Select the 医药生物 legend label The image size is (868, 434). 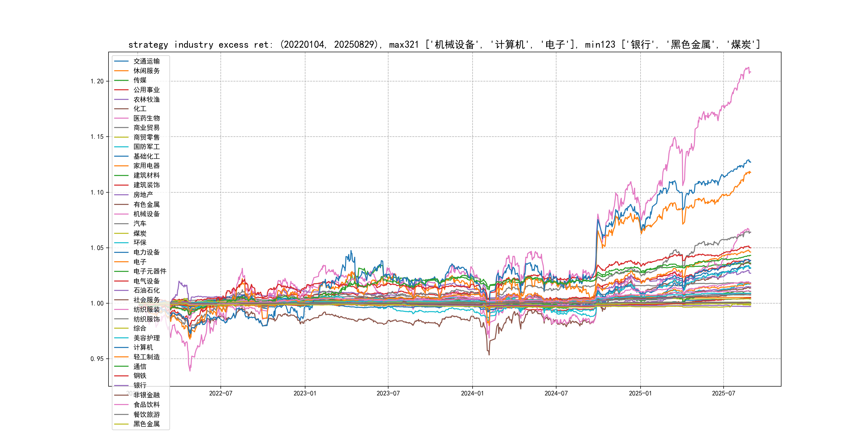tap(146, 118)
